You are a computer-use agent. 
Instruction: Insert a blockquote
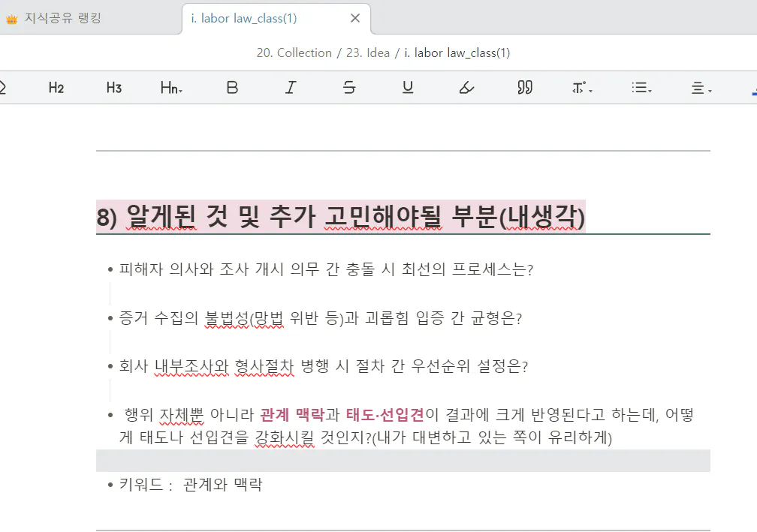524,87
